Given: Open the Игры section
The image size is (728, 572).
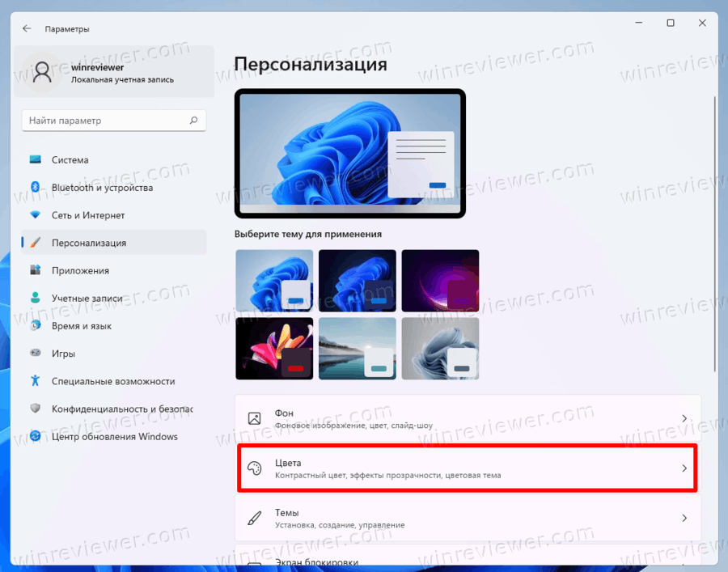Looking at the screenshot, I should pos(114,354).
